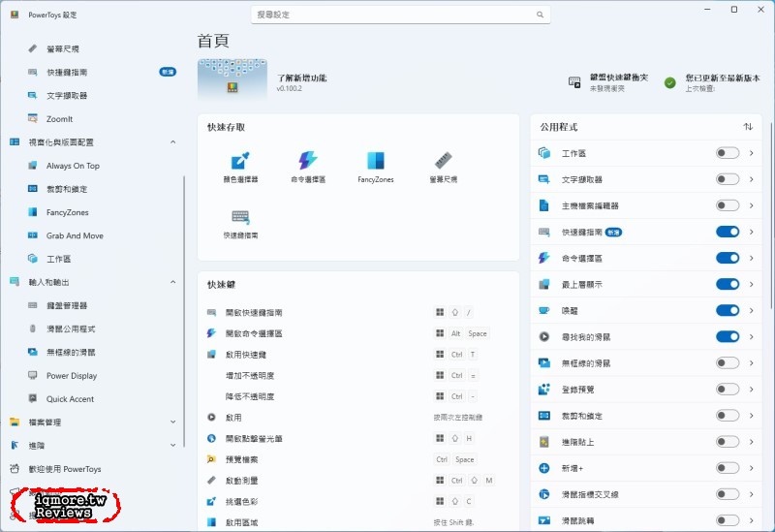This screenshot has height=532, width=775.
Task: Launch 命令選擇區 from quick access
Action: coord(308,167)
